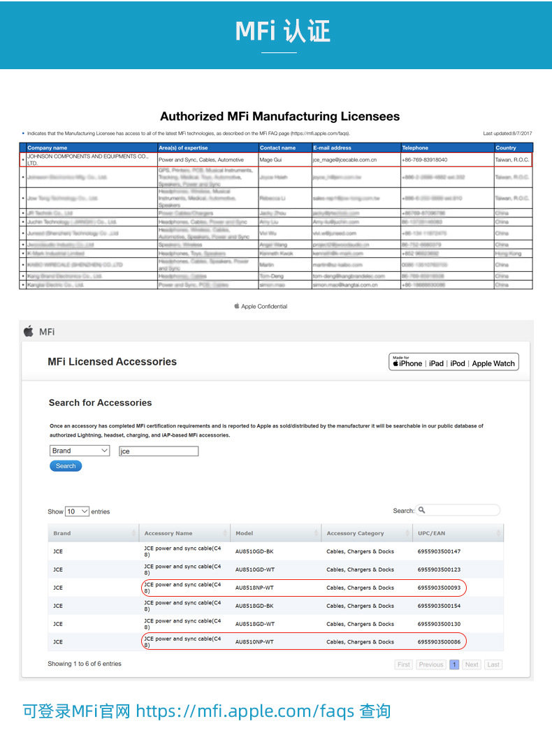
Task: Sort table by the Model column arrows
Action: 317,533
